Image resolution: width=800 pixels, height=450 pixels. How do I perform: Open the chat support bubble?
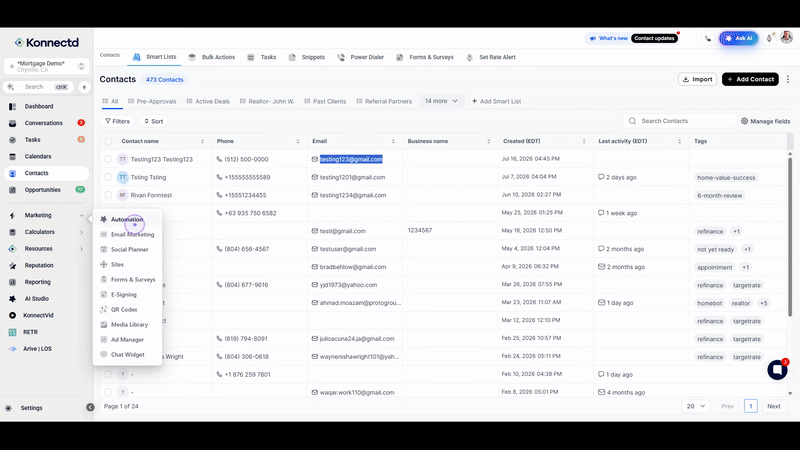[x=778, y=369]
